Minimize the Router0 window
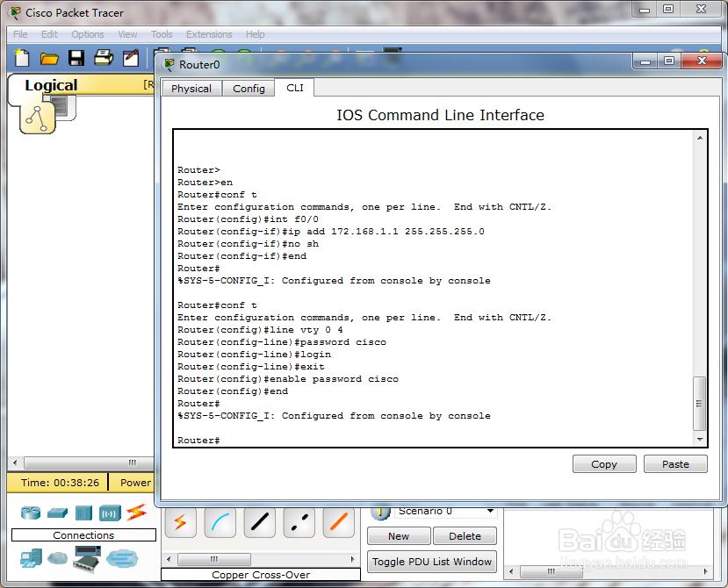Image resolution: width=728 pixels, height=588 pixels. [645, 61]
